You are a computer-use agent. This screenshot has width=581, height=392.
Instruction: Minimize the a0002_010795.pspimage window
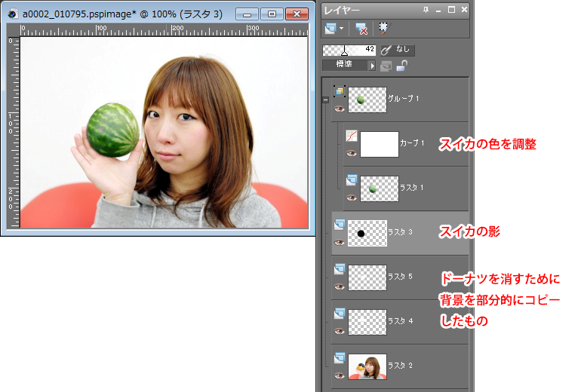point(247,14)
